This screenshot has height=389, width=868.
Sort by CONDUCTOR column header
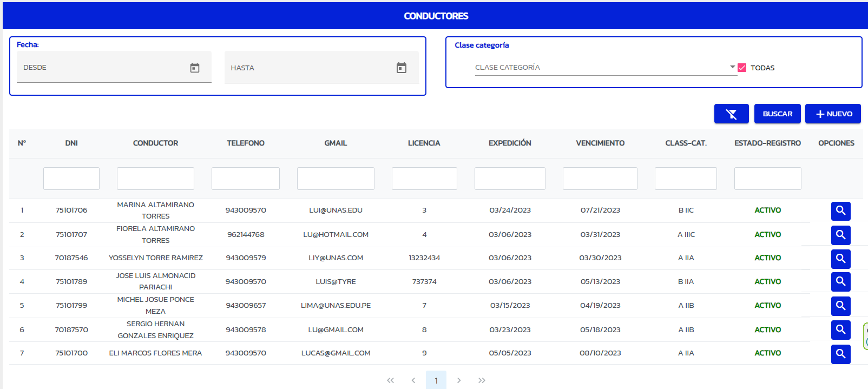click(x=155, y=143)
